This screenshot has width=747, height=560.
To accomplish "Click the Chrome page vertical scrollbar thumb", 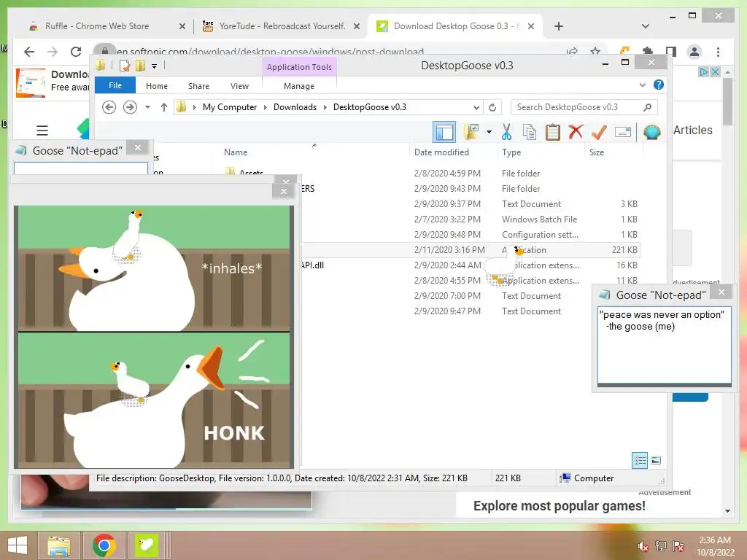I will click(727, 101).
